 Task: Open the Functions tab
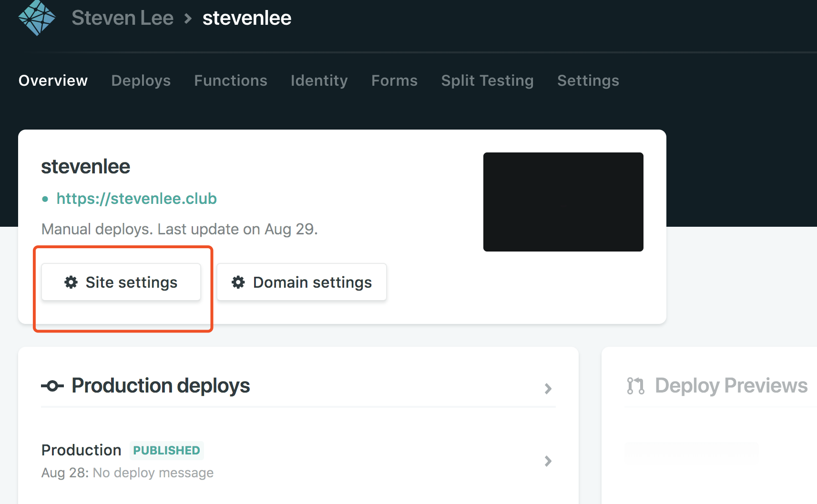point(231,81)
